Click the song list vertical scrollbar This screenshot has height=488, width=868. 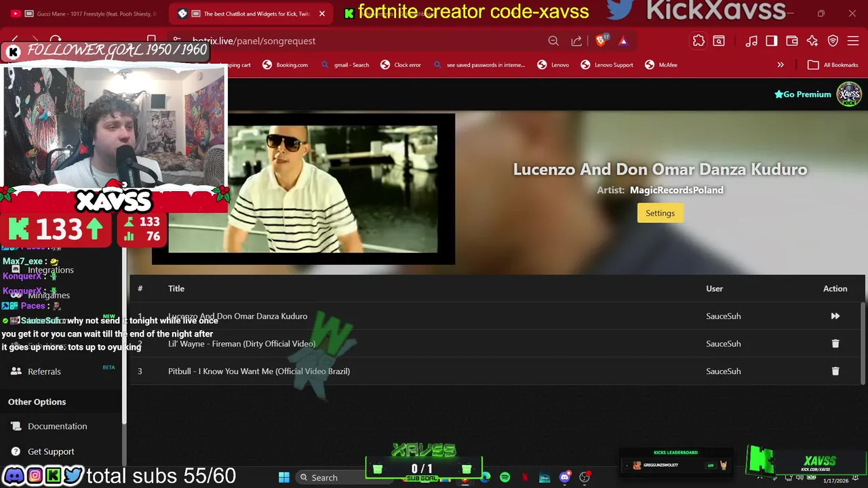tap(863, 343)
